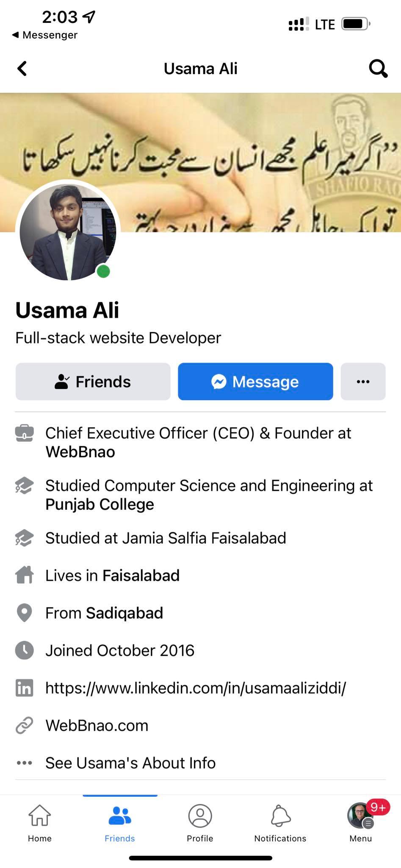Return to the Messenger app in the status bar

pos(45,35)
